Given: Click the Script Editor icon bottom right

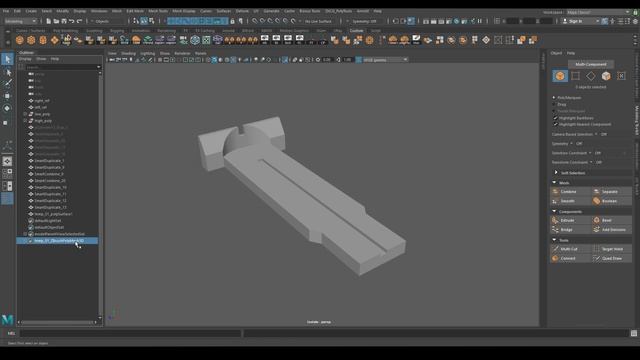Looking at the screenshot, I should click(634, 333).
